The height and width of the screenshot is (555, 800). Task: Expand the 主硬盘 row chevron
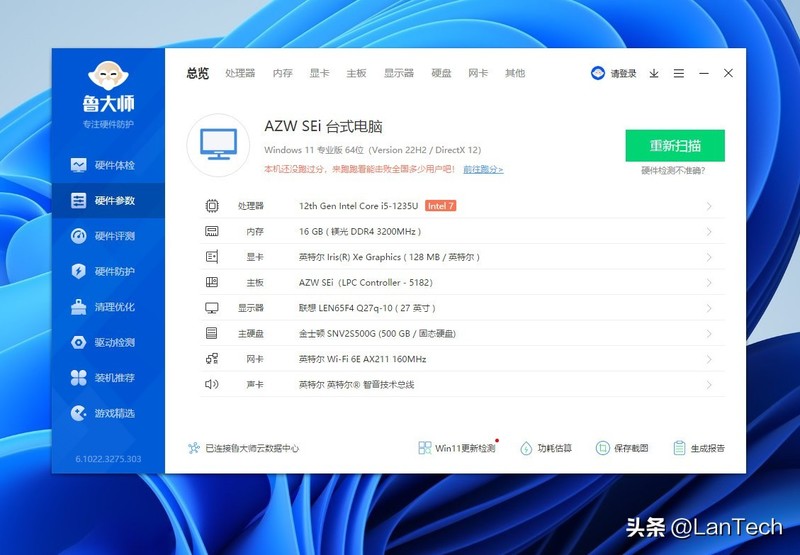(x=709, y=334)
